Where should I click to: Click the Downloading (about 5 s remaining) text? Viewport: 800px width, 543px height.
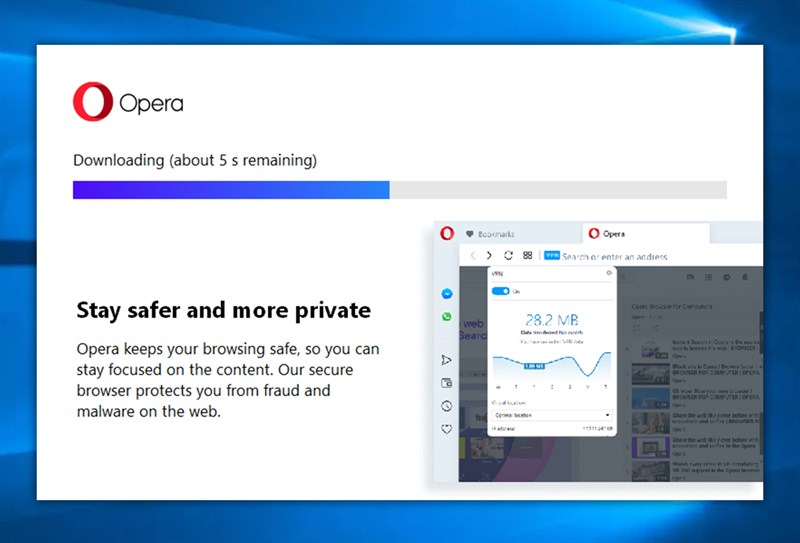195,160
